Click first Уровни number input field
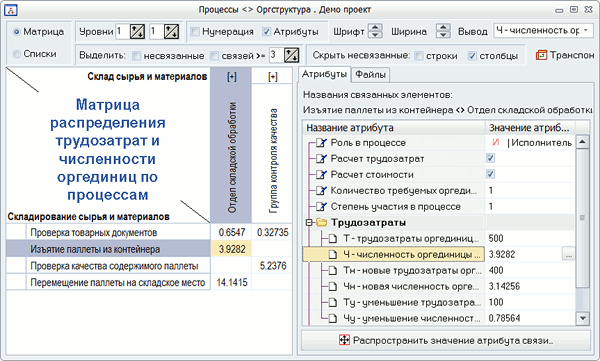 pos(122,31)
